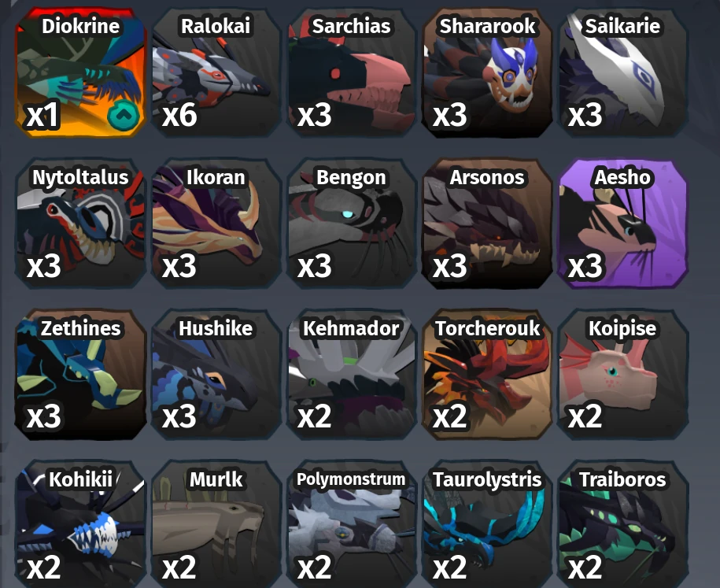Choose the Polymonstrum creature card

(x=352, y=524)
